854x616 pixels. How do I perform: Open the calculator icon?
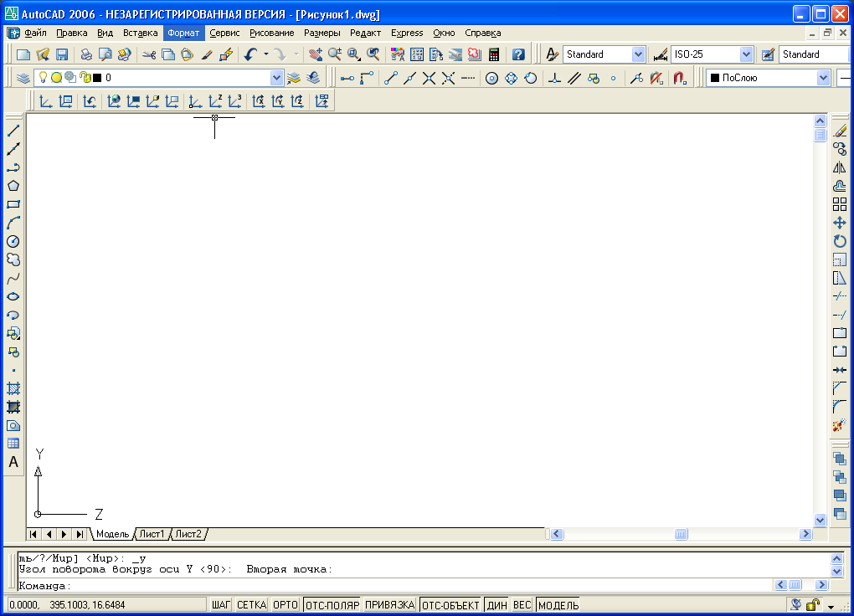click(x=494, y=54)
